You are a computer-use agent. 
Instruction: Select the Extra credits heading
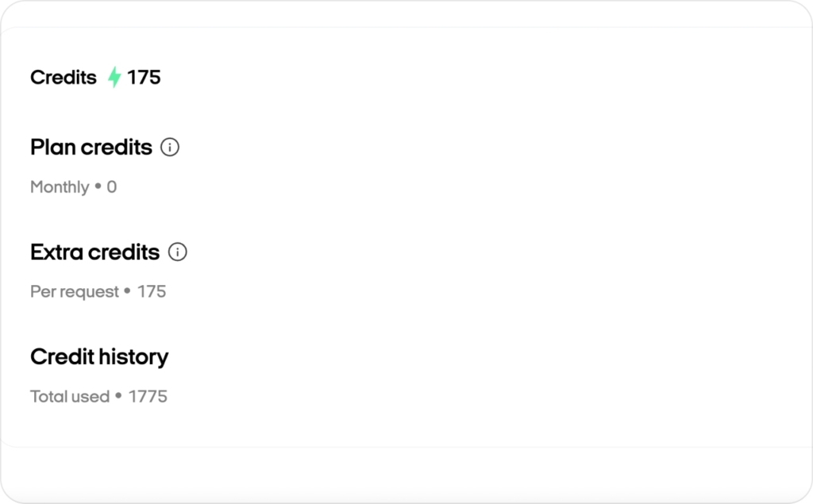94,252
